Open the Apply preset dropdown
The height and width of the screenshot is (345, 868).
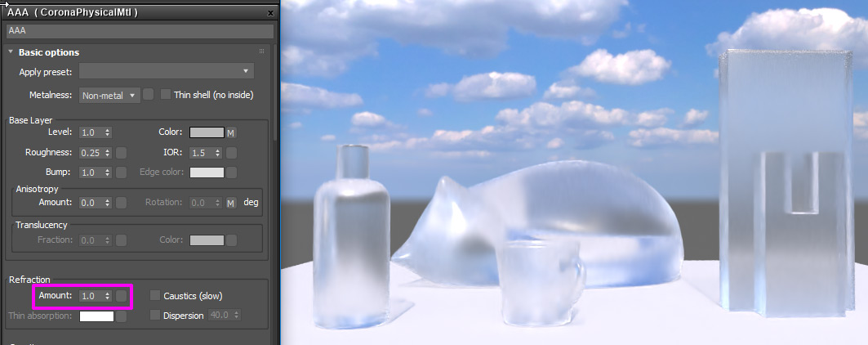coord(167,71)
